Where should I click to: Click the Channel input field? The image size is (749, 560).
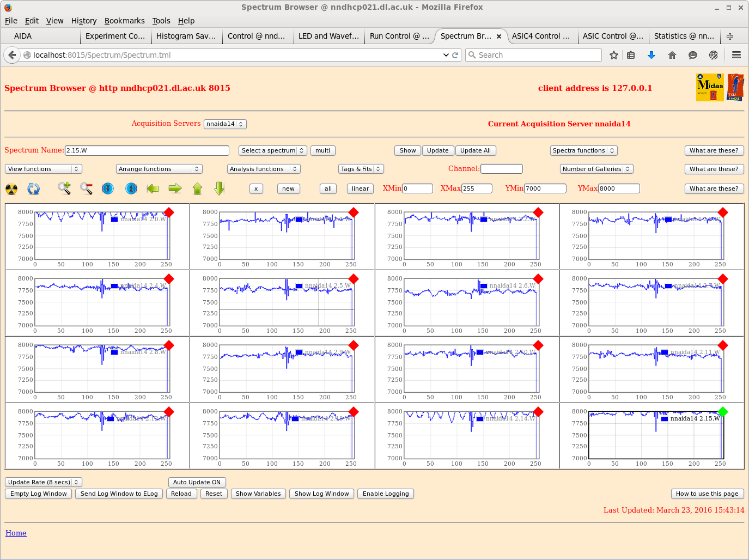click(x=502, y=169)
